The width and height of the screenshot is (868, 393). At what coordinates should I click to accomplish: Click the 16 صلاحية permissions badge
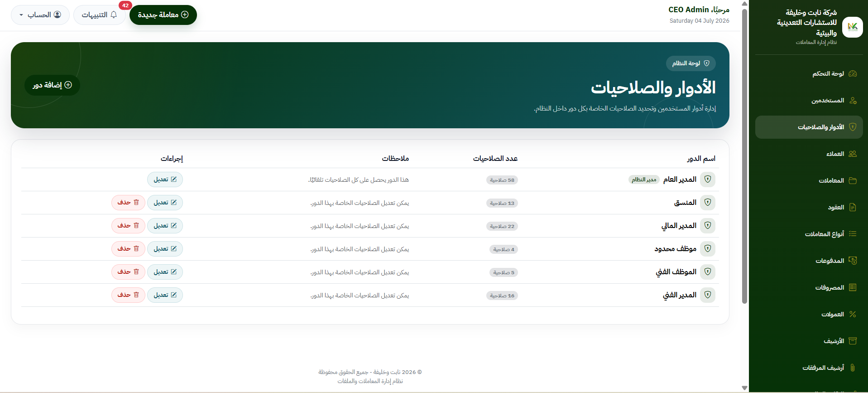[502, 296]
